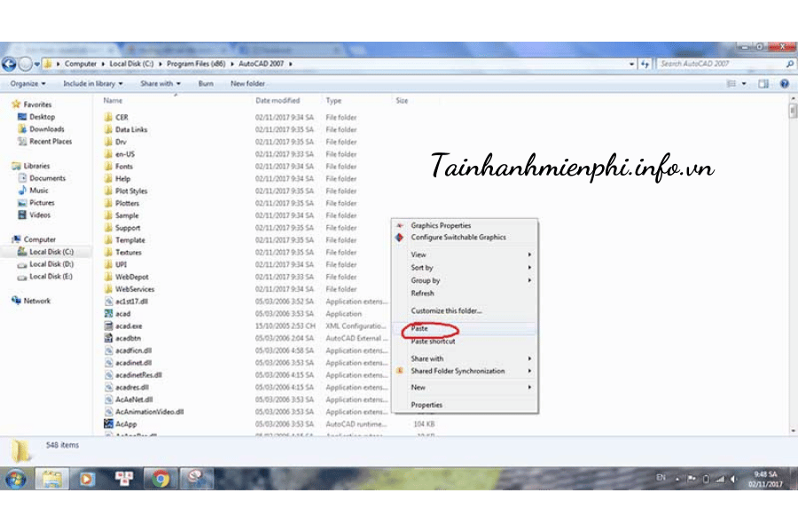Click the help question mark icon
The width and height of the screenshot is (798, 532).
tap(784, 83)
